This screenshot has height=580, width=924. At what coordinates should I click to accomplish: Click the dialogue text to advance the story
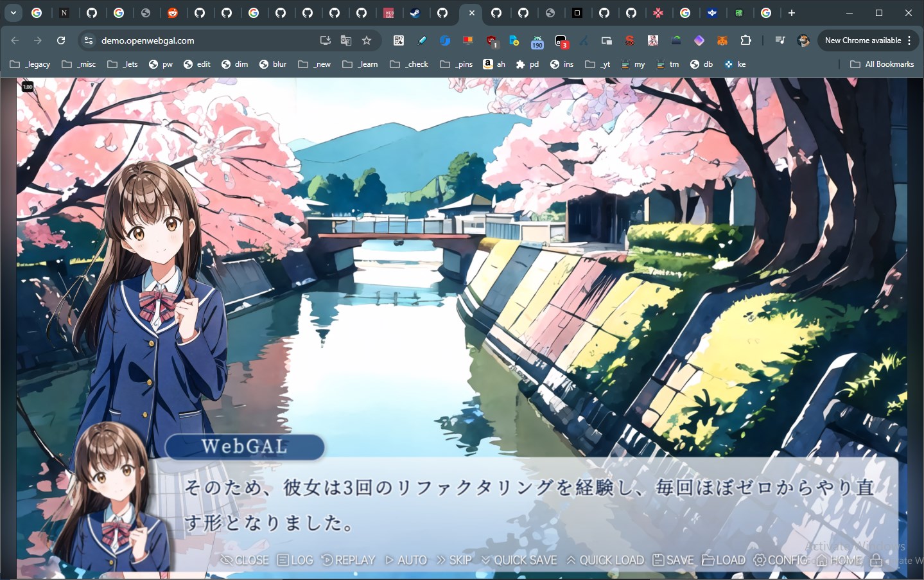point(529,505)
